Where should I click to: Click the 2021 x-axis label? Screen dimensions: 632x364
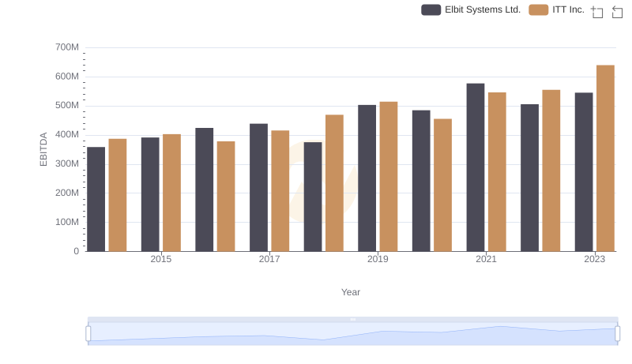(486, 259)
